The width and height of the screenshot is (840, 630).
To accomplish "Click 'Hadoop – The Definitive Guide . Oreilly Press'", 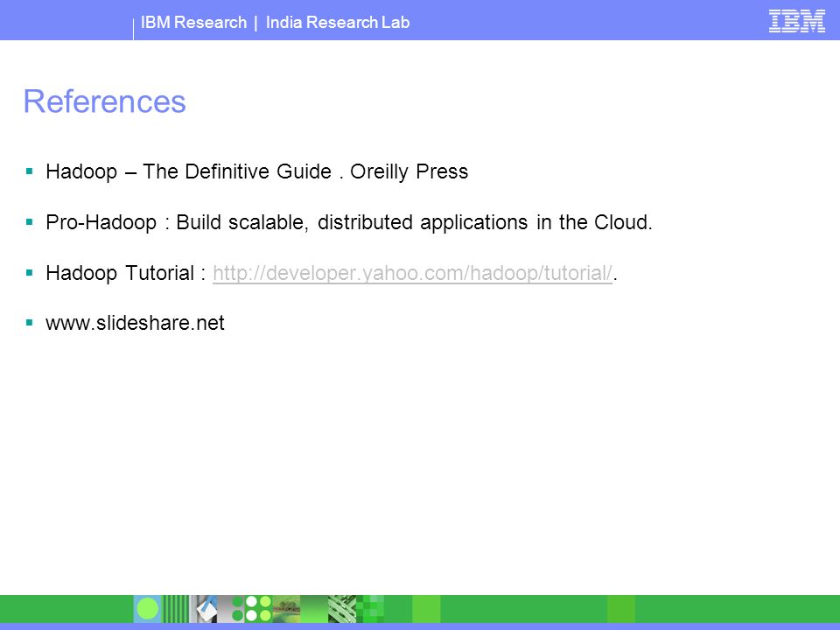I will tap(256, 171).
